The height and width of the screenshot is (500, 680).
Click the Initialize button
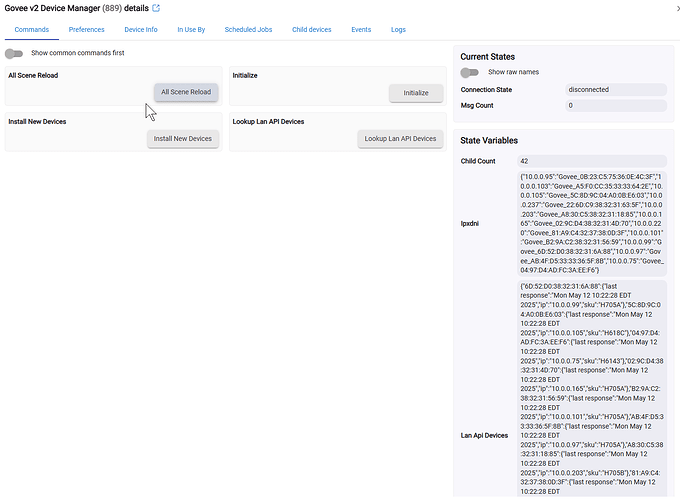pos(415,92)
